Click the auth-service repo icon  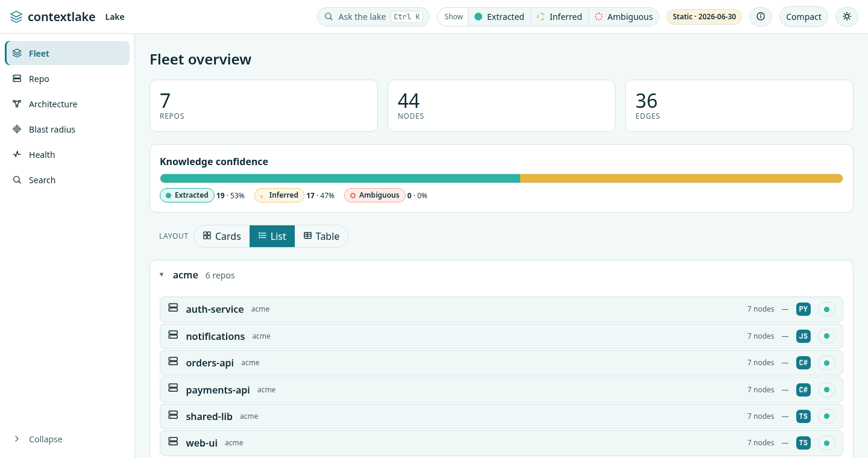(173, 308)
